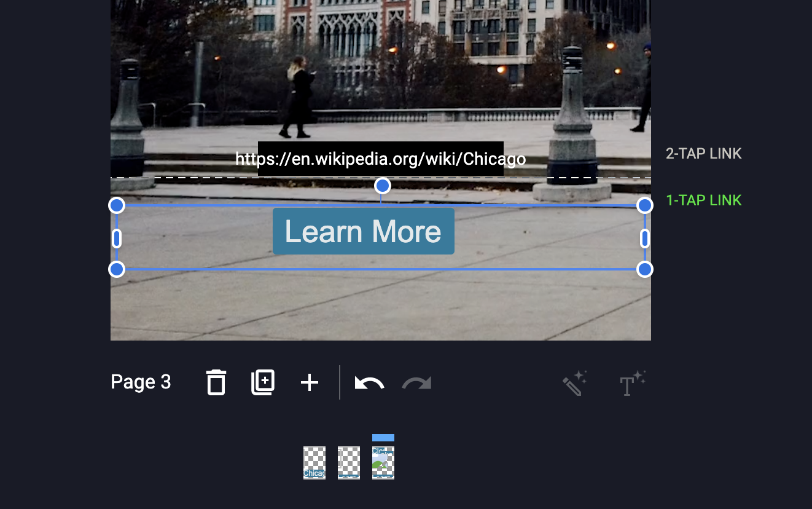Click the top-right corner selection handle
The image size is (812, 509).
coord(644,205)
